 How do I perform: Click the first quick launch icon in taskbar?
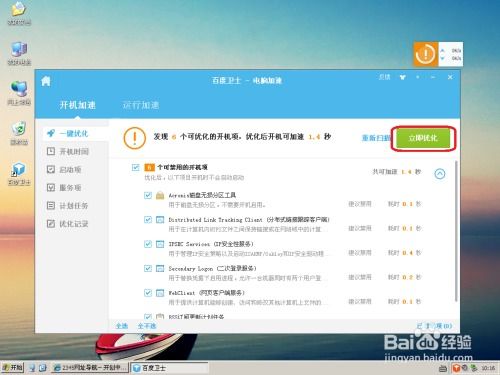coord(32,368)
